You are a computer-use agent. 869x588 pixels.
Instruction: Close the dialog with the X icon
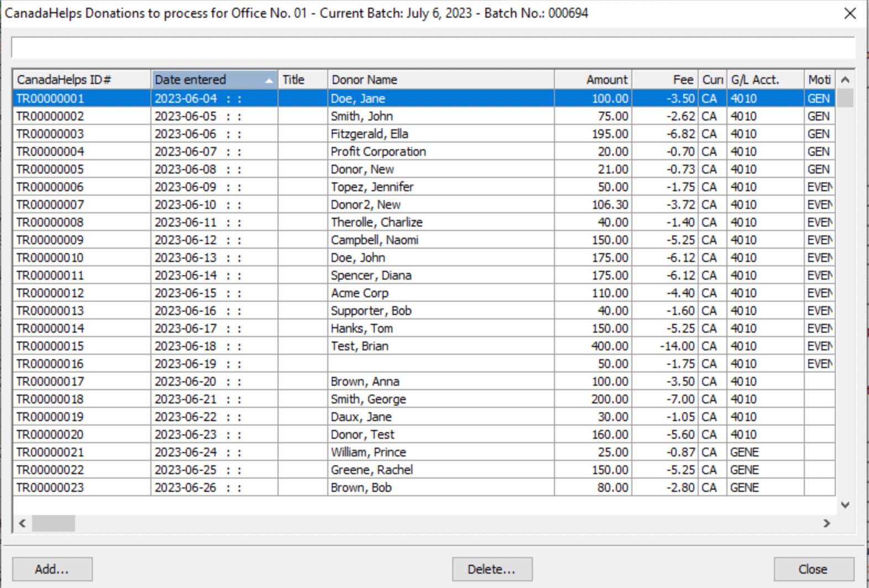pyautogui.click(x=850, y=13)
